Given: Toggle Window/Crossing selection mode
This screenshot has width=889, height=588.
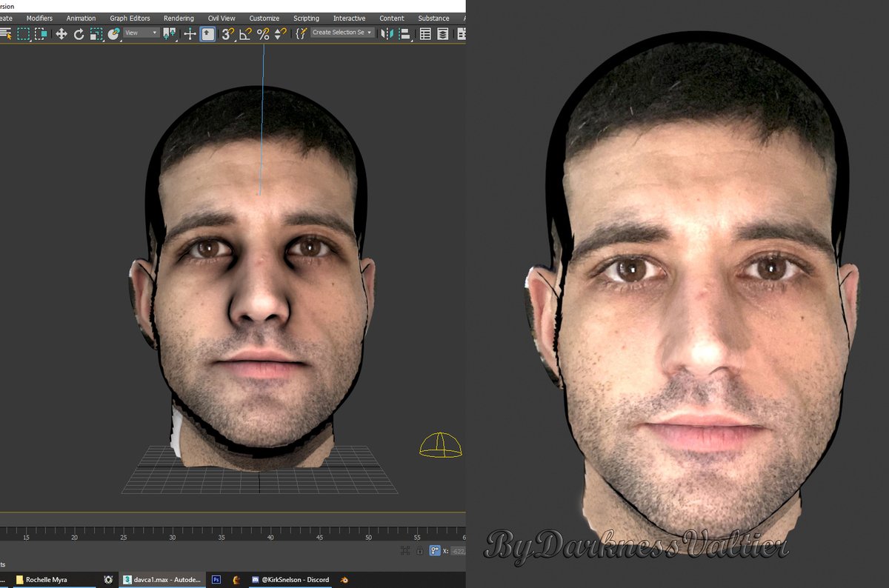Looking at the screenshot, I should [41, 33].
